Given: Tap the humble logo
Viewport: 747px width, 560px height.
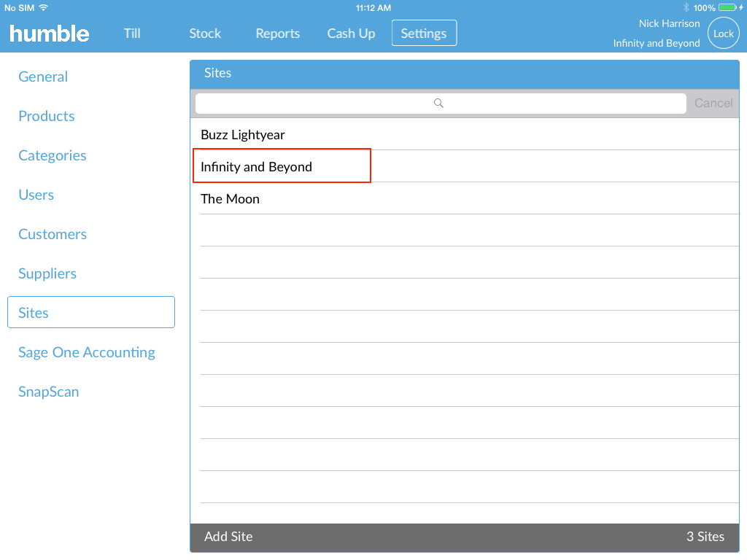Looking at the screenshot, I should tap(50, 34).
